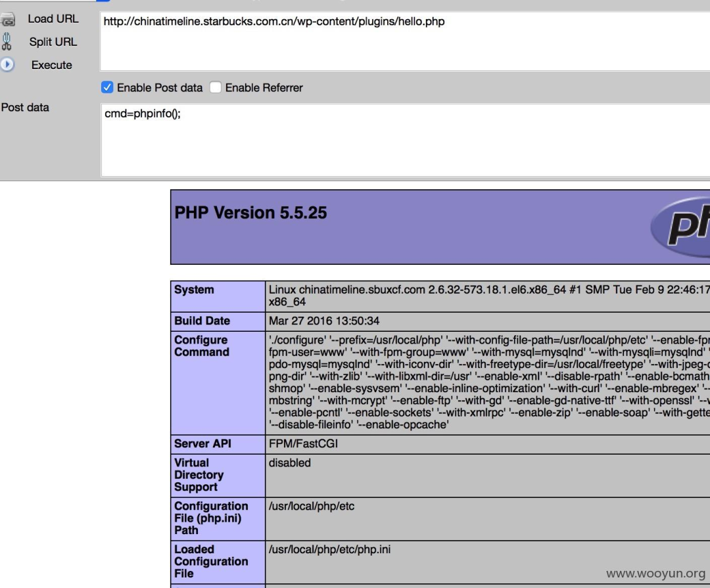Click the '/usr/local/php/etc' value

tap(312, 506)
